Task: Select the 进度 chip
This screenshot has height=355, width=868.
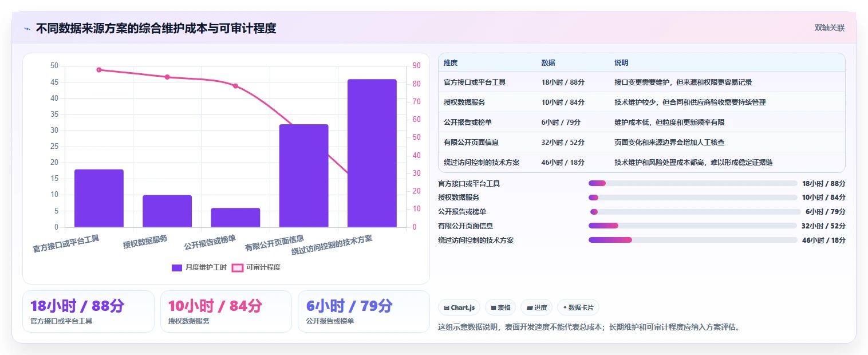Action: click(536, 307)
